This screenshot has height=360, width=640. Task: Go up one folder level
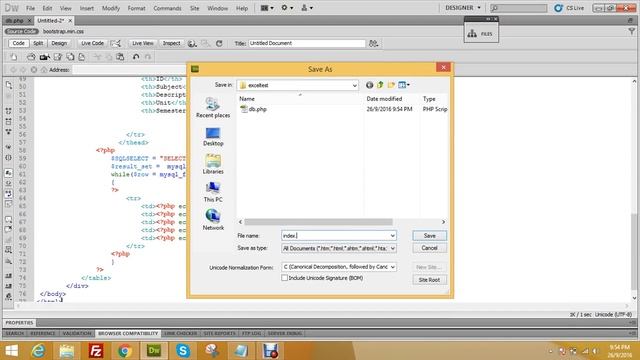380,85
